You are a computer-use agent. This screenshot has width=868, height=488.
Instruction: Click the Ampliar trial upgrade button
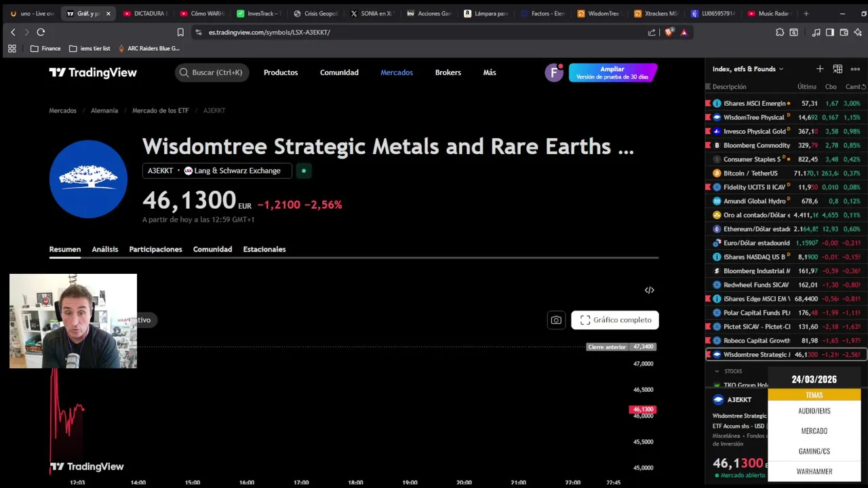[612, 73]
